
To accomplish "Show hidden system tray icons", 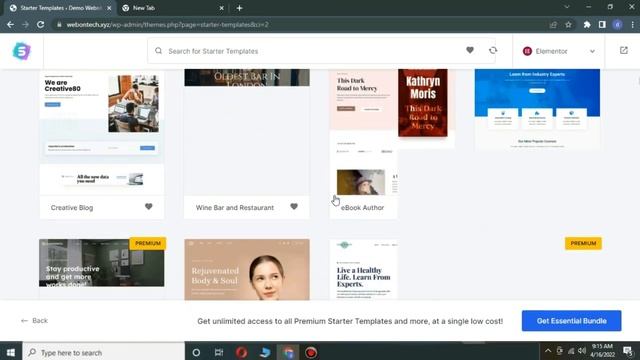I will 548,351.
